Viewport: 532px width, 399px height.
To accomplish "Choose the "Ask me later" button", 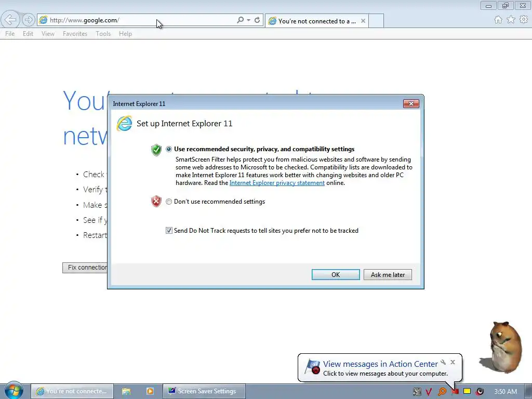I will point(388,275).
